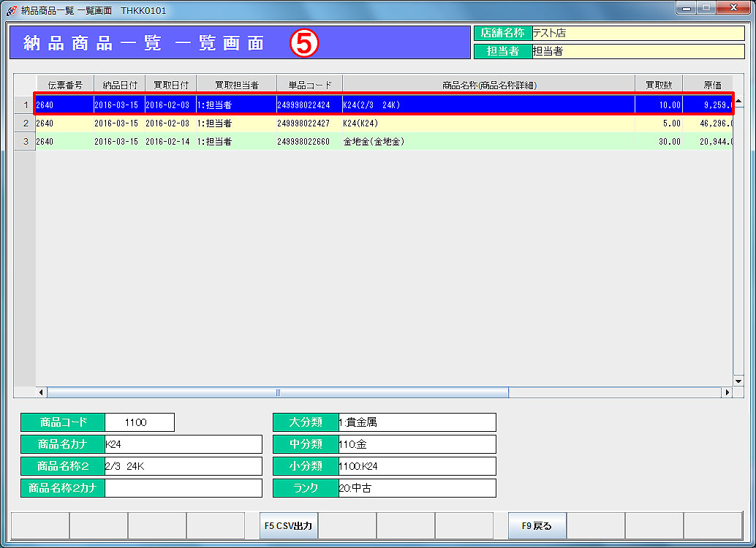The image size is (756, 548).
Task: Click the vertical scrollbar up arrow
Action: point(738,102)
